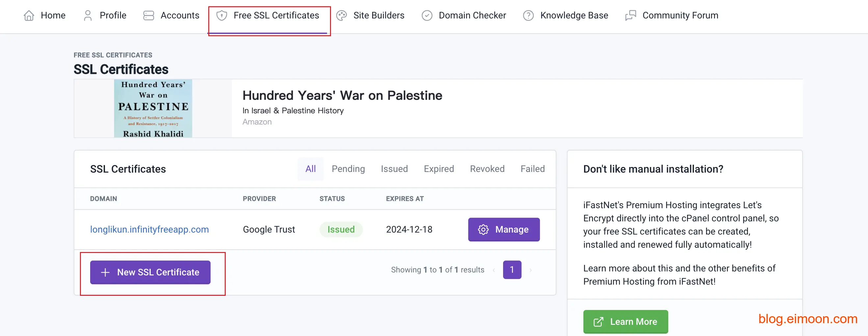868x336 pixels.
Task: Open the longlikun.infinityfreeapp.com domain link
Action: tap(149, 229)
